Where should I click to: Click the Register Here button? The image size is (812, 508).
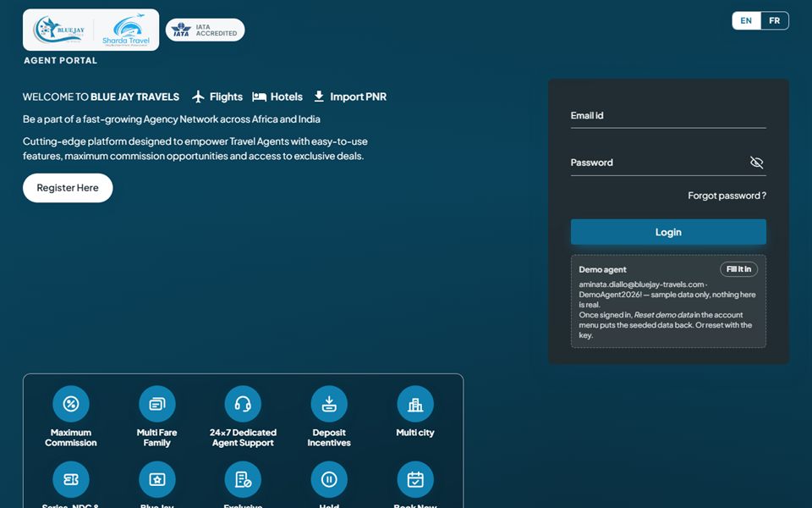click(68, 188)
